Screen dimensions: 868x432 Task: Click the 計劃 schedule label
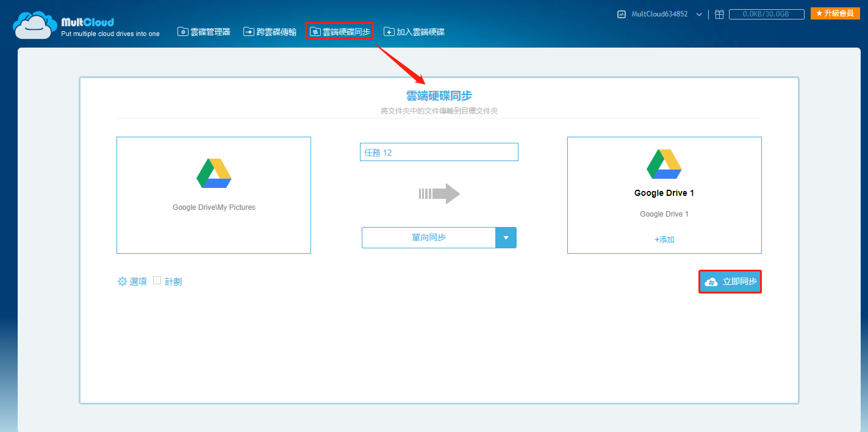pyautogui.click(x=173, y=281)
